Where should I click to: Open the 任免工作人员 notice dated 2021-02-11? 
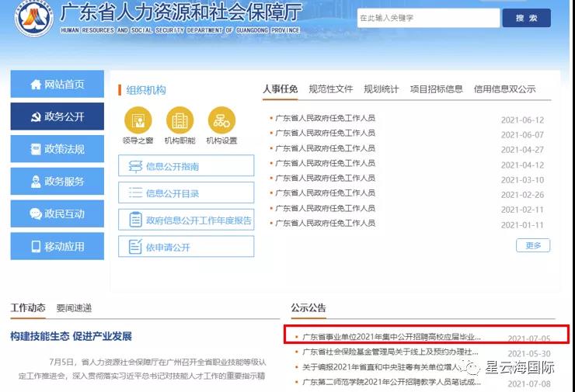click(326, 209)
